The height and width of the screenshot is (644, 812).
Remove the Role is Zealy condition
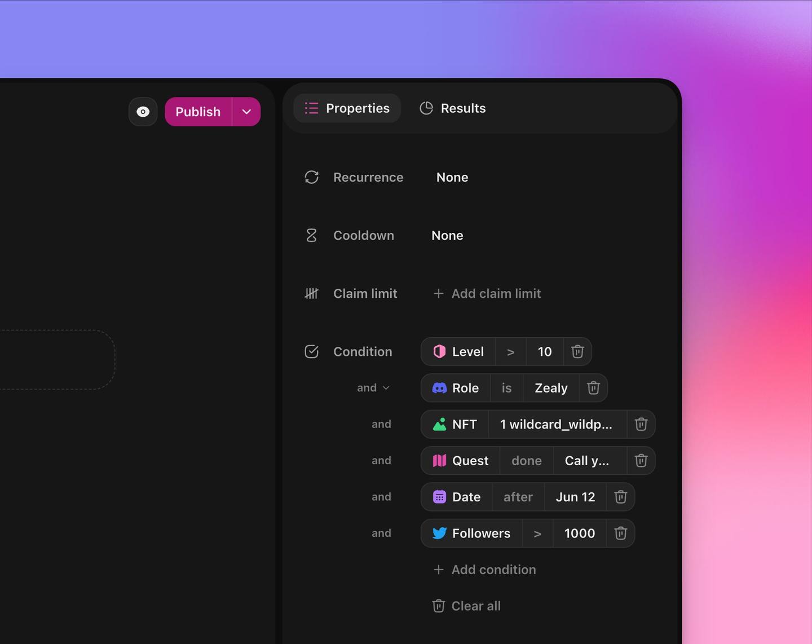[593, 388]
